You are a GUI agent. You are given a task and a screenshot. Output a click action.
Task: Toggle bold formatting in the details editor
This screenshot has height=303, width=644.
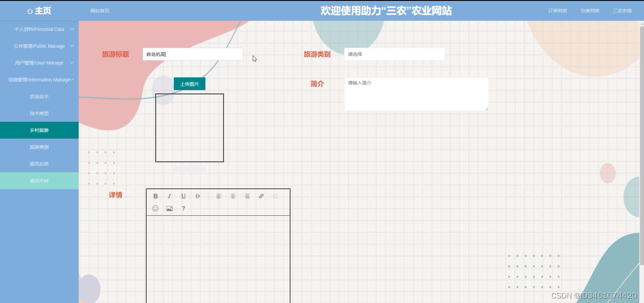click(156, 196)
